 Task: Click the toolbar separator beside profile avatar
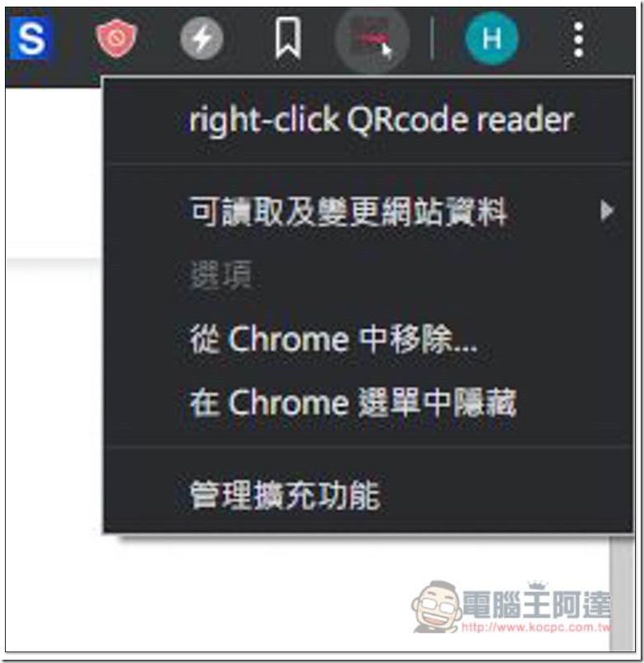[432, 39]
